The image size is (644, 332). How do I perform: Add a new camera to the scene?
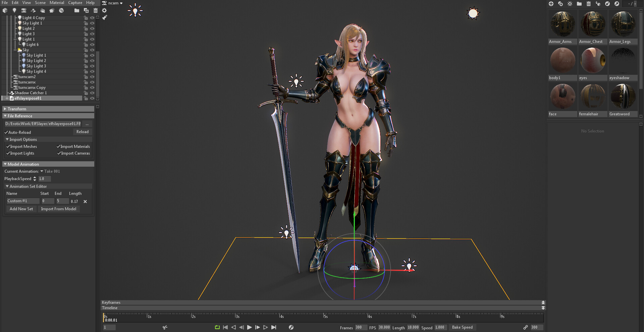(24, 10)
